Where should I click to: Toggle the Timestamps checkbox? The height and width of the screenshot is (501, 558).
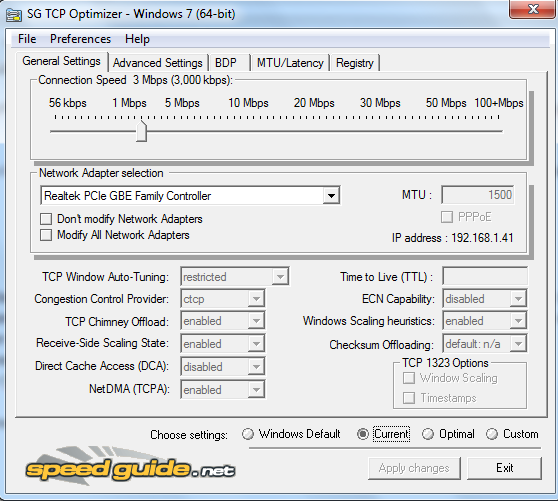tap(409, 398)
